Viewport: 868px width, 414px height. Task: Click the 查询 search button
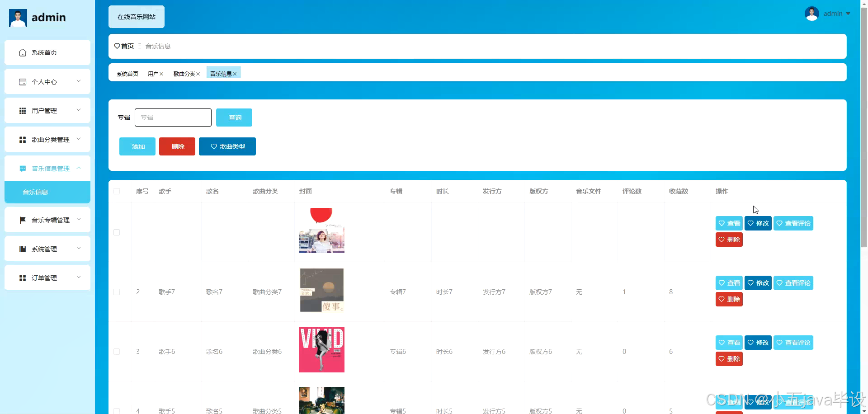(234, 118)
